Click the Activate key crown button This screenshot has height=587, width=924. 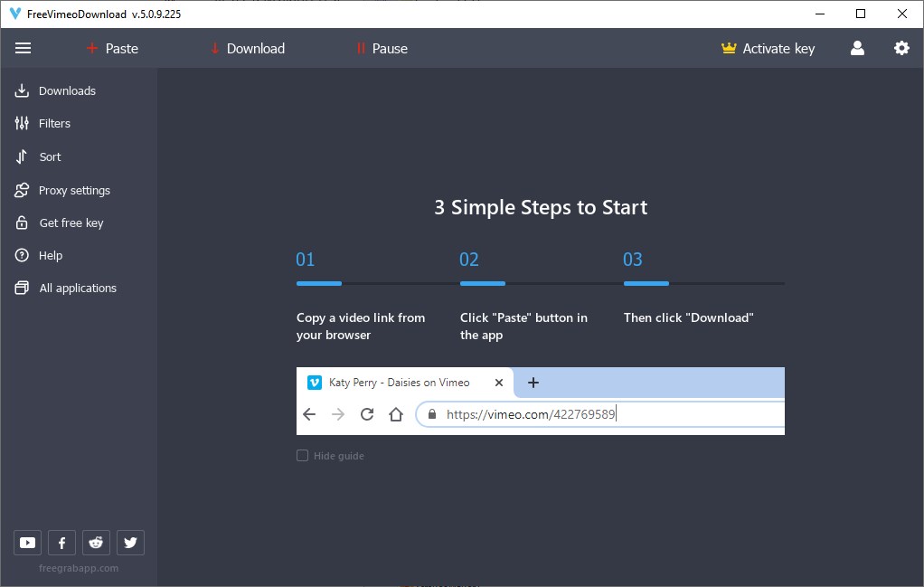pyautogui.click(x=768, y=48)
